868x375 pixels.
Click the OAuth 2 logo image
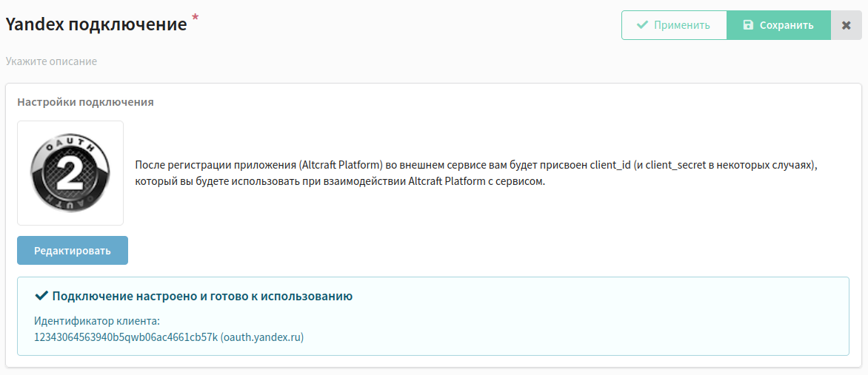[70, 173]
